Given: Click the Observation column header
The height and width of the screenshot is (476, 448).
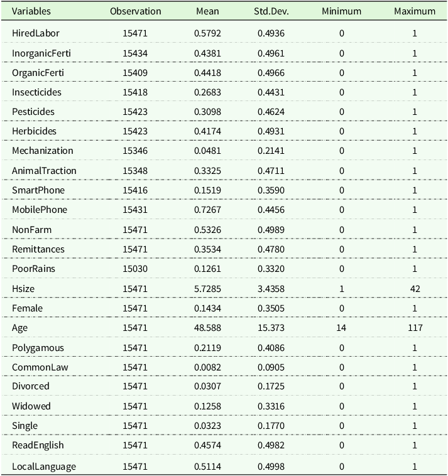Looking at the screenshot, I should pyautogui.click(x=135, y=11).
